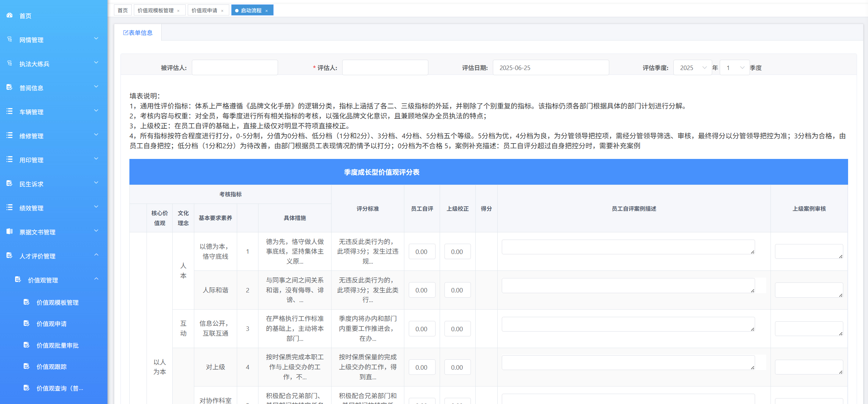Click the 车辆管理 list icon
This screenshot has height=404, width=868.
point(10,112)
